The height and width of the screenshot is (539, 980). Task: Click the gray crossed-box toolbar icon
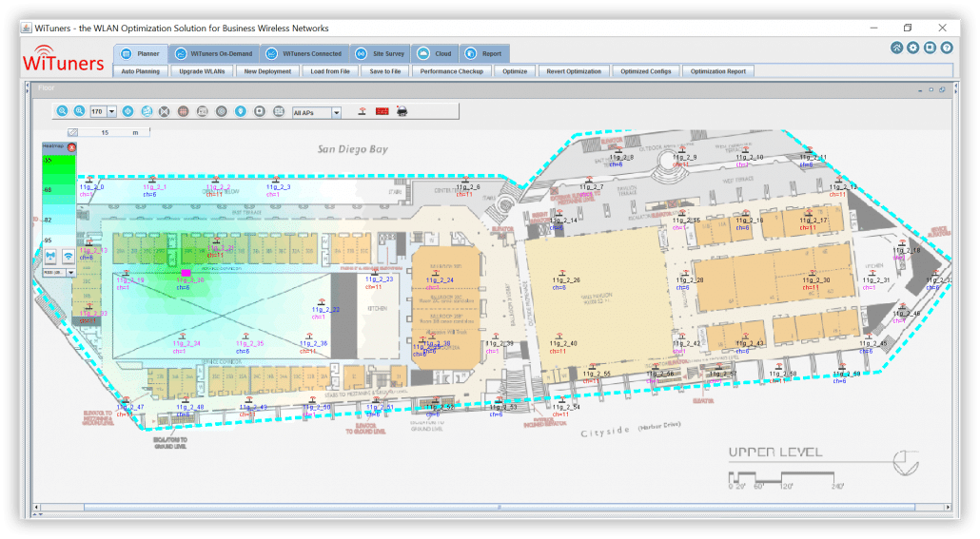[165, 111]
